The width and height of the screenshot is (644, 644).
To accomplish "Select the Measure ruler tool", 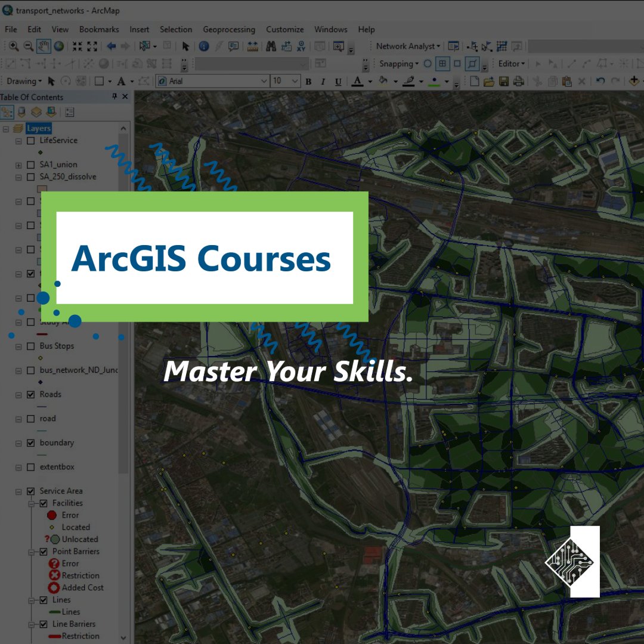I will 253,46.
